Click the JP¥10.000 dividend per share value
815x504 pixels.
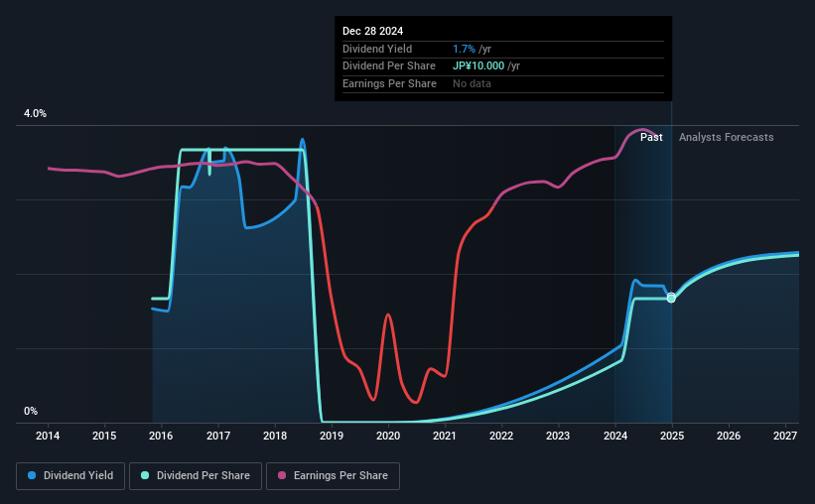tap(478, 66)
